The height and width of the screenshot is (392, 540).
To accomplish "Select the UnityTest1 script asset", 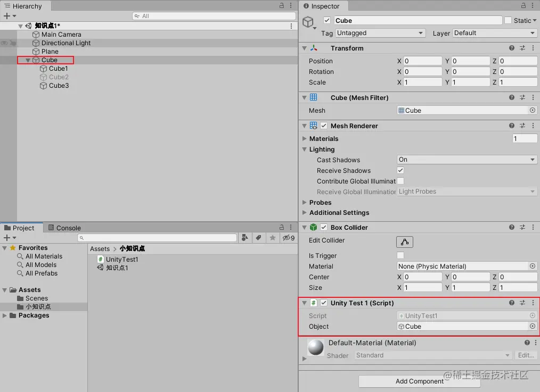I will pos(122,259).
